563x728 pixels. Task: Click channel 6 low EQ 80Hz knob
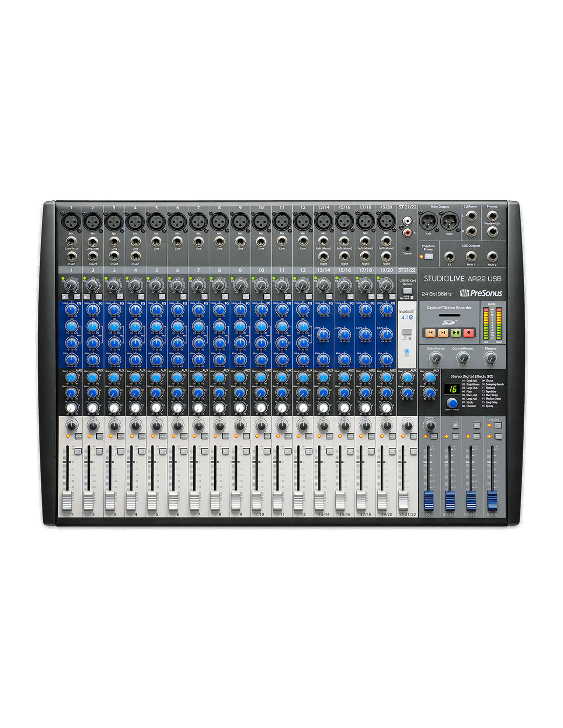(x=177, y=359)
